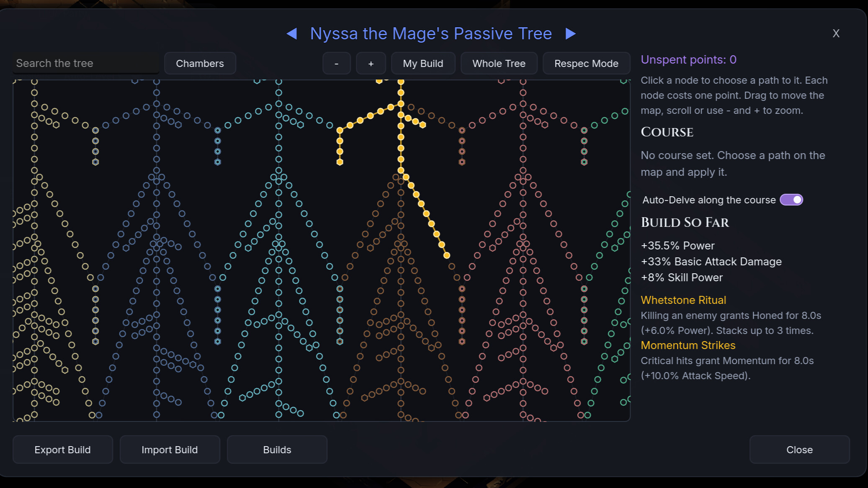Viewport: 868px width, 488px height.
Task: Zoom out the tree with minus button
Action: click(x=337, y=64)
